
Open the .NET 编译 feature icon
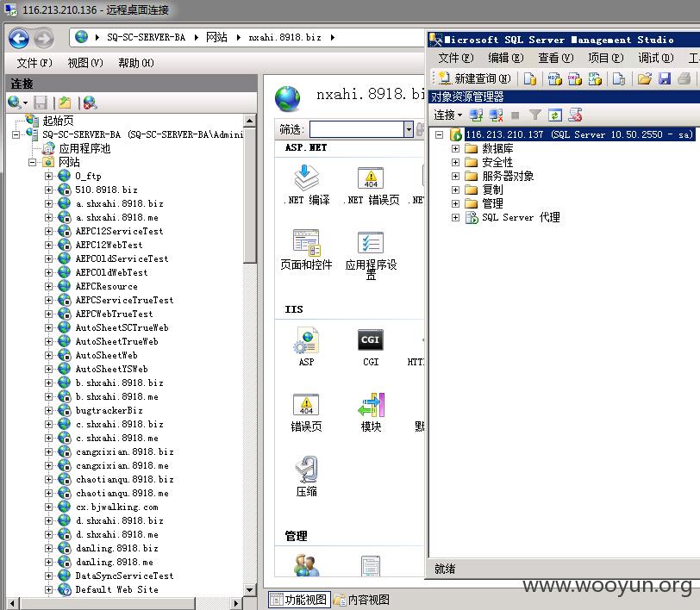coord(307,184)
